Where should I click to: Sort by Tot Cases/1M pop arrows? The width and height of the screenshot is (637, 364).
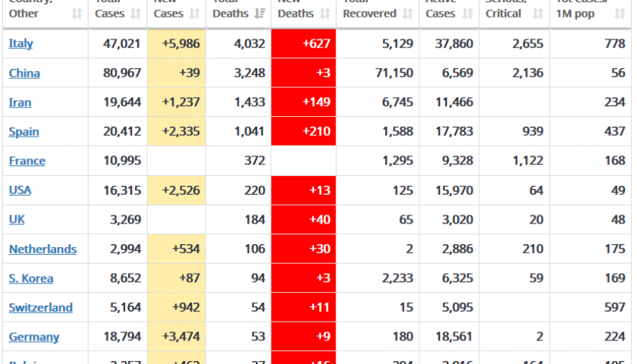[x=620, y=14]
